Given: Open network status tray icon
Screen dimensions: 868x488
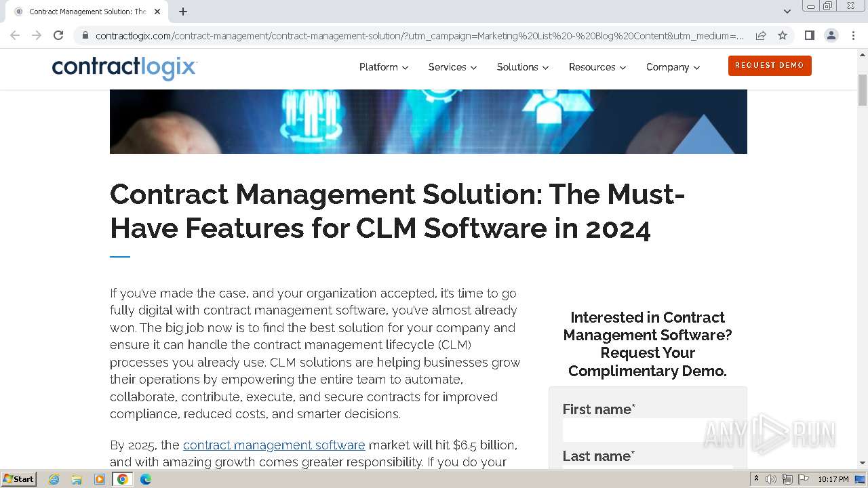Looking at the screenshot, I should pos(787,479).
